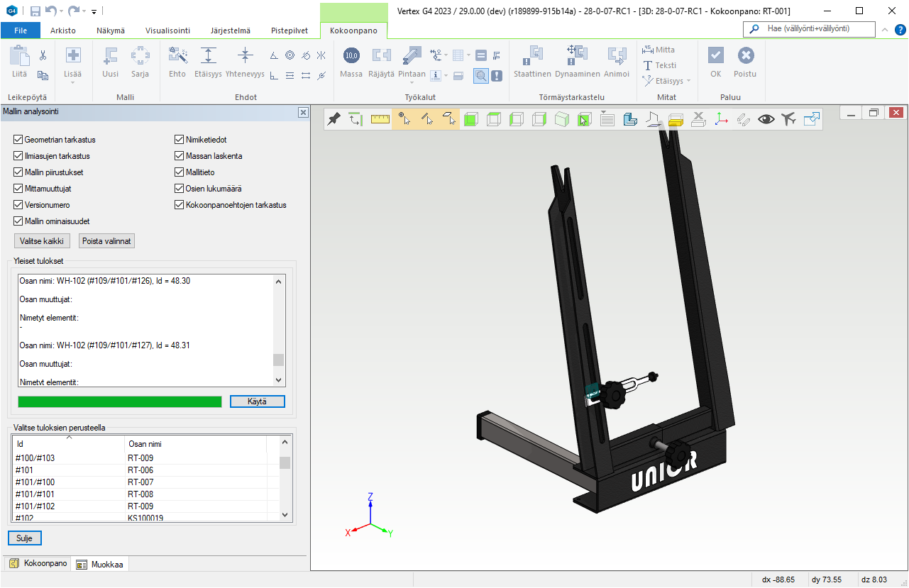Expand the Lisää dropdown

click(x=72, y=82)
